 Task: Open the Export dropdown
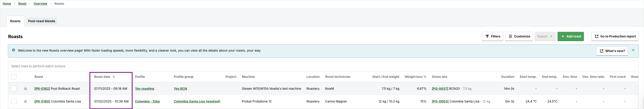click(x=545, y=36)
